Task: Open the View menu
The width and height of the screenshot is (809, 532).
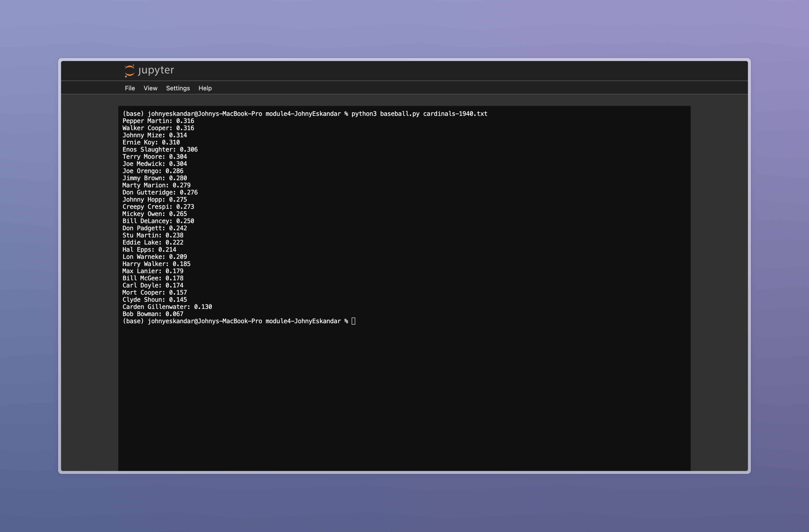Action: tap(150, 88)
